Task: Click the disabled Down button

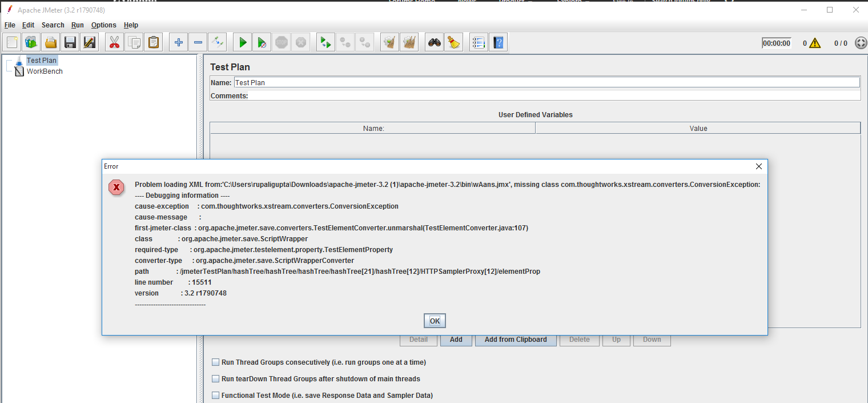Action: [652, 340]
